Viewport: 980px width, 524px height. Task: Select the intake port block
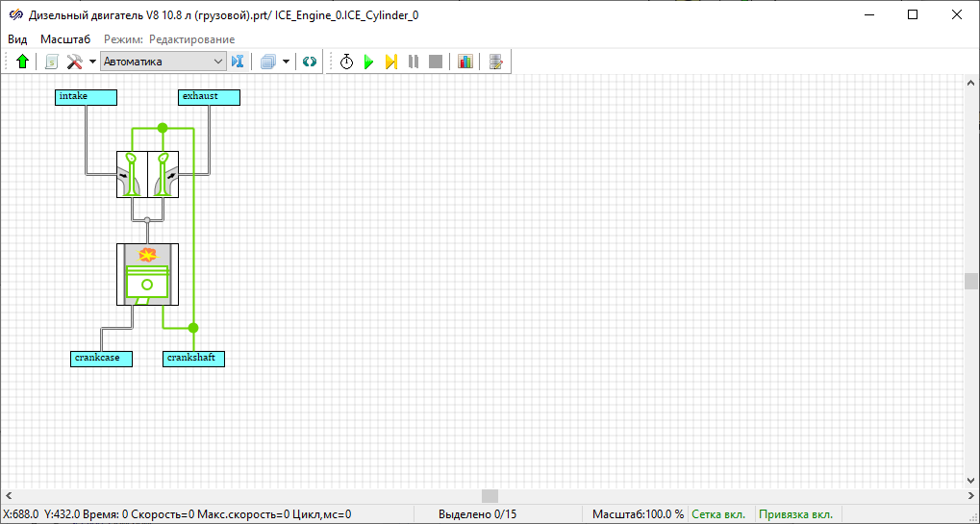[86, 97]
